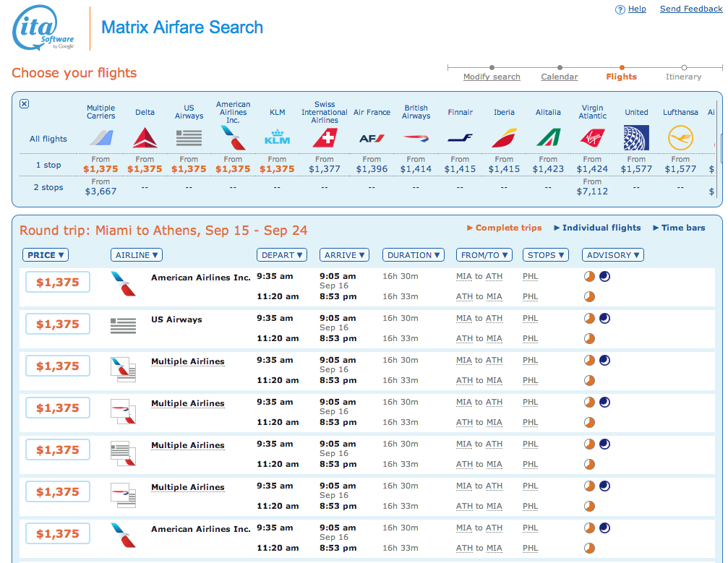Select the KLM logo

pyautogui.click(x=277, y=137)
